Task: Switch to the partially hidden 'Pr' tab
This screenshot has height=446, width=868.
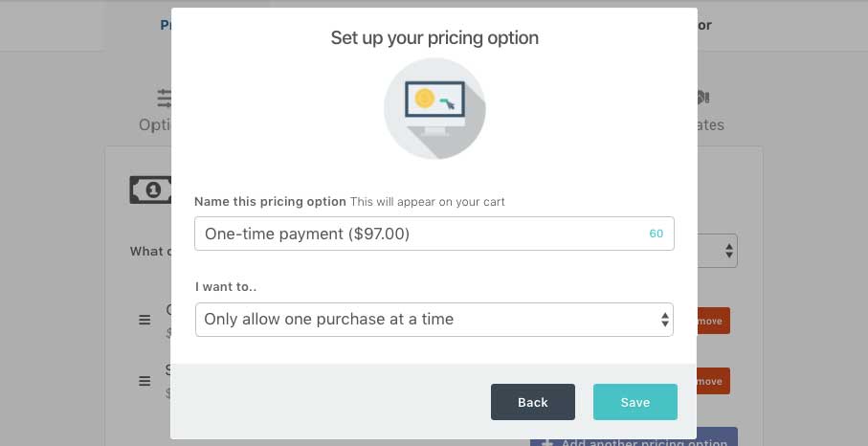Action: [166, 25]
